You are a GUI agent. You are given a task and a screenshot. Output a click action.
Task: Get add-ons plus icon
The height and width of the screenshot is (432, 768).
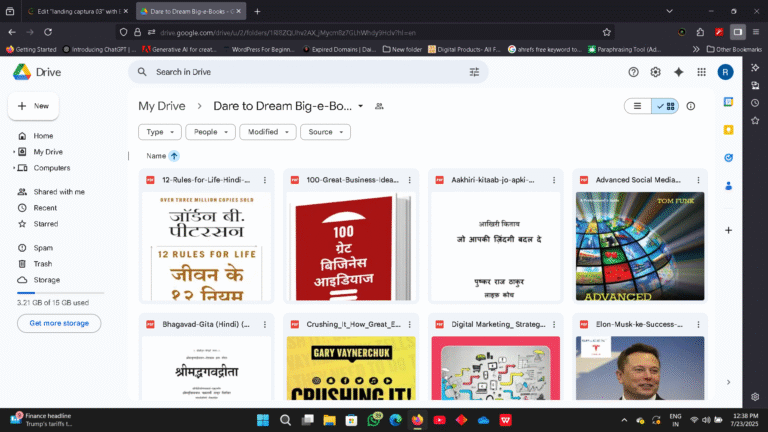[x=728, y=230]
